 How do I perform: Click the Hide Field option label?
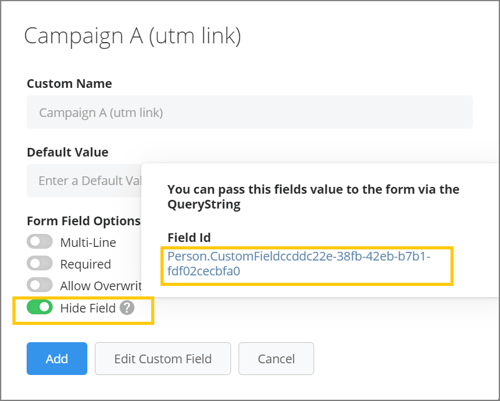tap(88, 308)
